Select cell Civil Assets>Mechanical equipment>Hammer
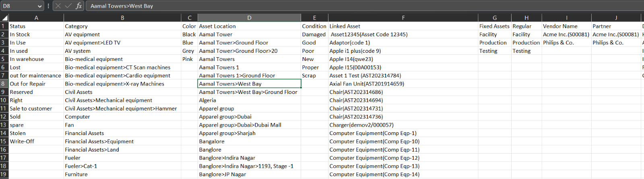The image size is (644, 179). [x=122, y=108]
